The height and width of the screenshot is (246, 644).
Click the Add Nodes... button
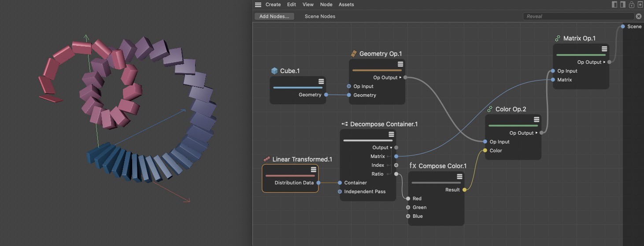[x=274, y=16]
